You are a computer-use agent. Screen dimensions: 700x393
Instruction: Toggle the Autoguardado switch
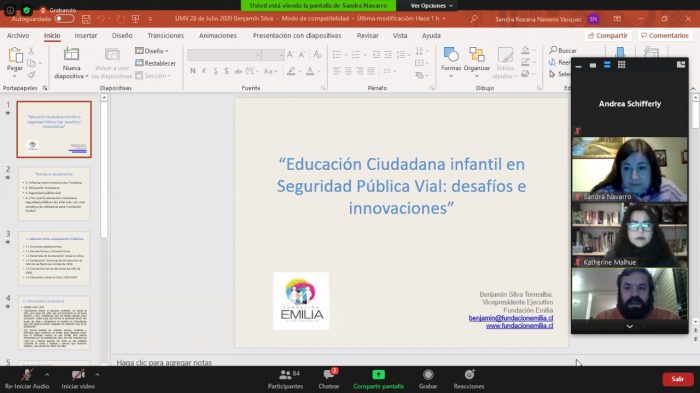64,19
